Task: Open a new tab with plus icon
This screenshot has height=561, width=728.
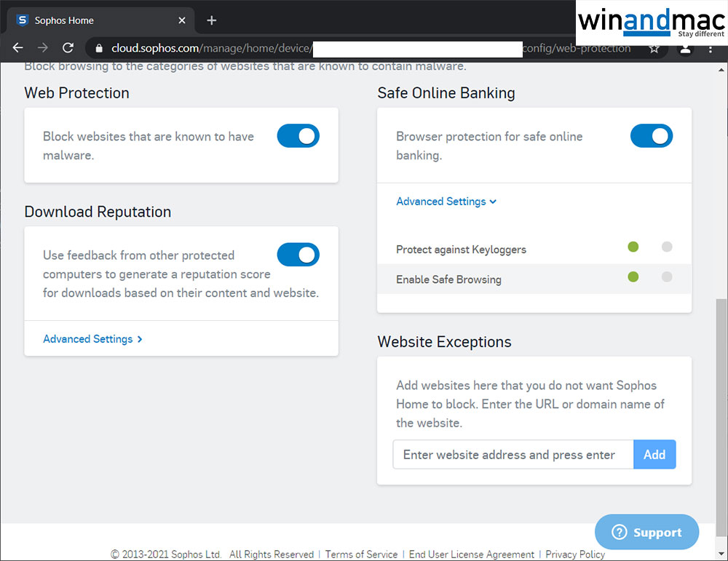Action: (212, 20)
